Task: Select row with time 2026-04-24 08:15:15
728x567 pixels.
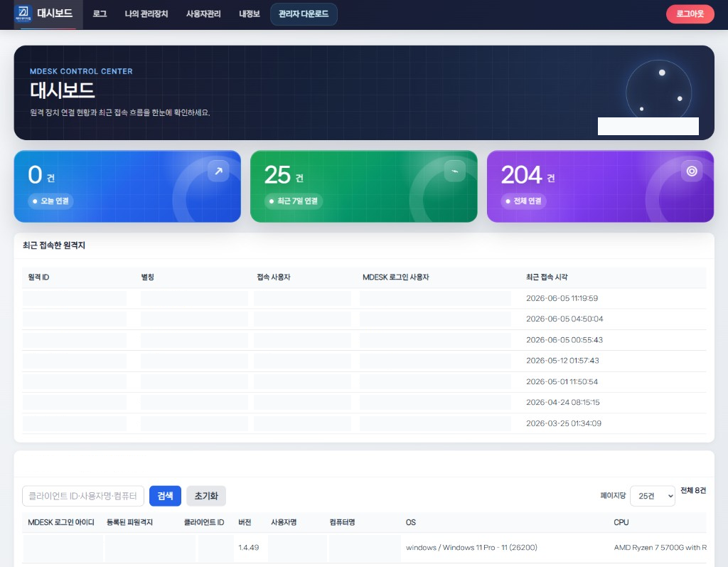Action: click(x=364, y=403)
